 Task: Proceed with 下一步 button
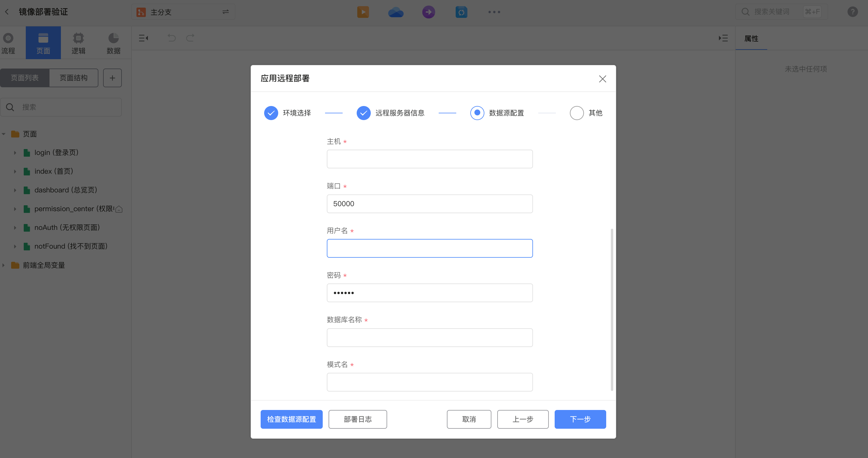point(580,419)
